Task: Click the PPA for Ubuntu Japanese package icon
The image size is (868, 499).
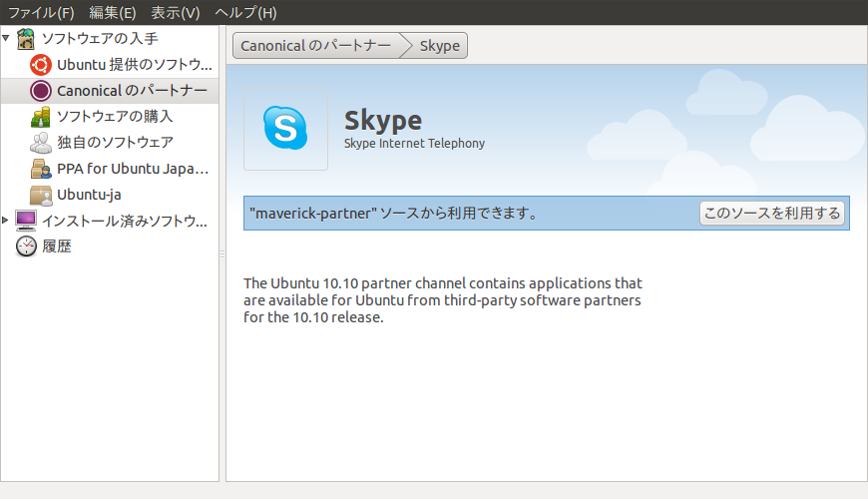Action: [41, 169]
